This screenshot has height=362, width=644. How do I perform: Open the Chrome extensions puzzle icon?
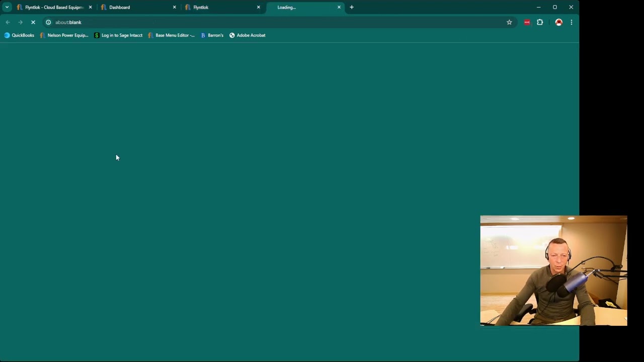(540, 22)
